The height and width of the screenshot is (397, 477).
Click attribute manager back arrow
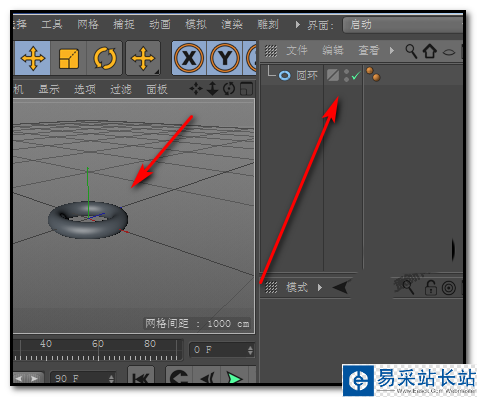pos(340,287)
